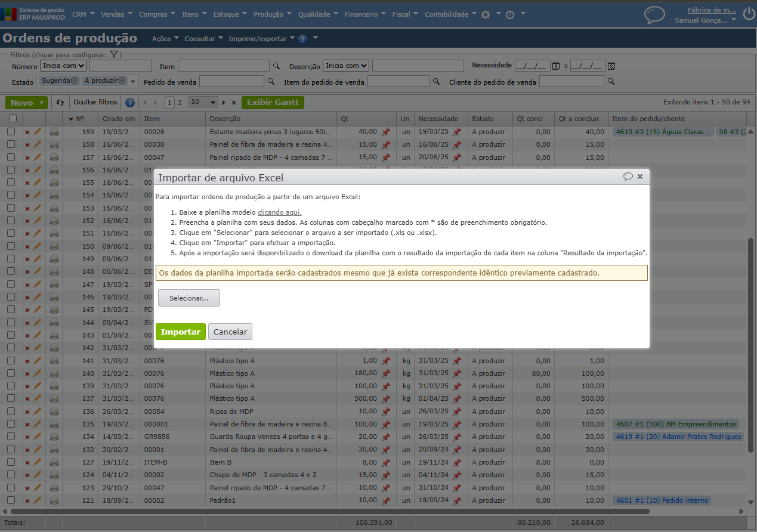The width and height of the screenshot is (757, 532).
Task: Remove the Sugerida state filter tag
Action: tap(74, 81)
